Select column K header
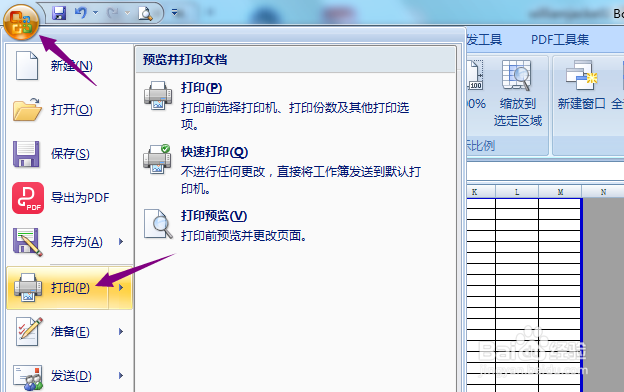Image resolution: width=624 pixels, height=392 pixels. [x=480, y=192]
